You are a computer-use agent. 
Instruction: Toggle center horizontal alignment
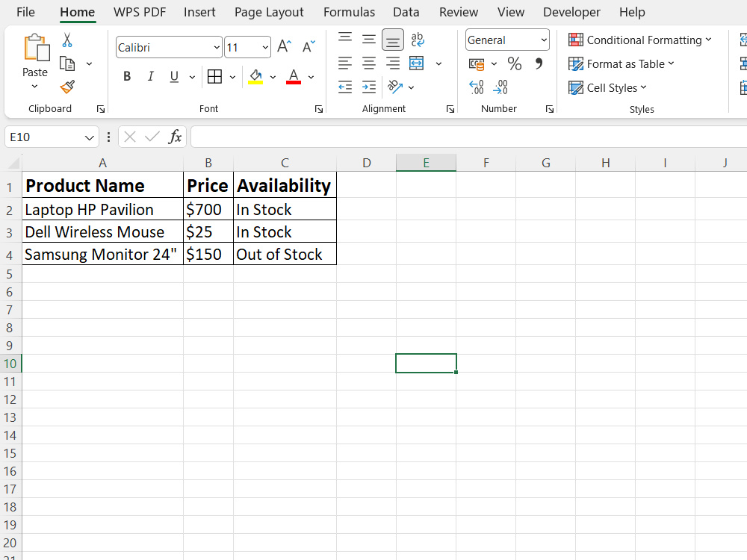pyautogui.click(x=369, y=63)
